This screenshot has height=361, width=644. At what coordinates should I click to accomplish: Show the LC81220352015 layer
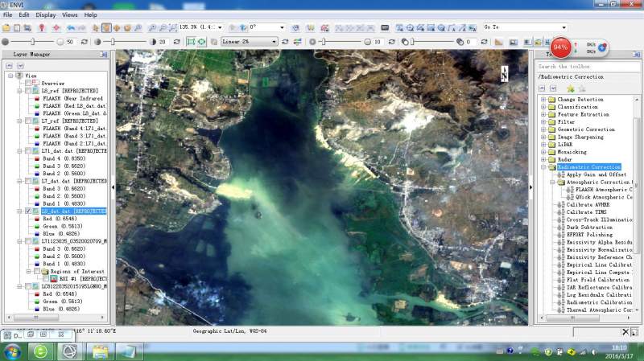point(28,286)
